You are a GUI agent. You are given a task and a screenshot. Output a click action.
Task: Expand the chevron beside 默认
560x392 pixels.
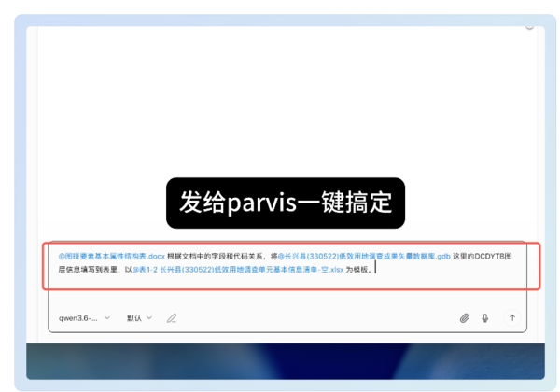(x=149, y=317)
